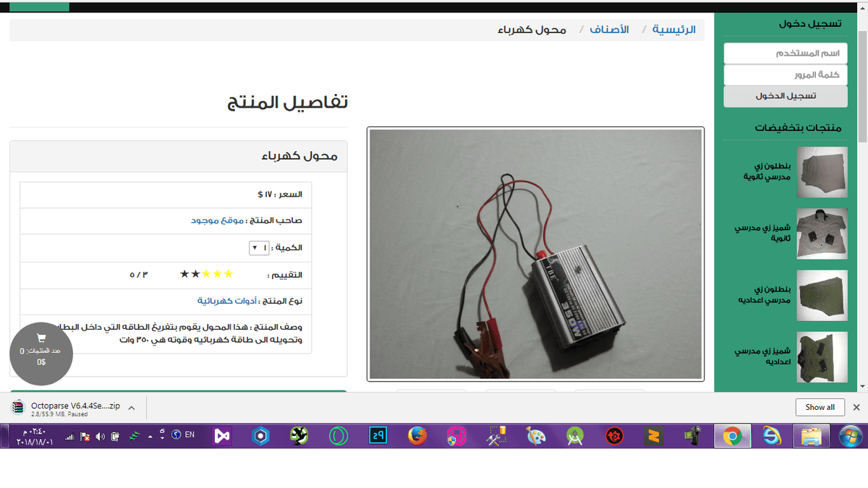Launch the paint palette app from taskbar

pos(535,436)
